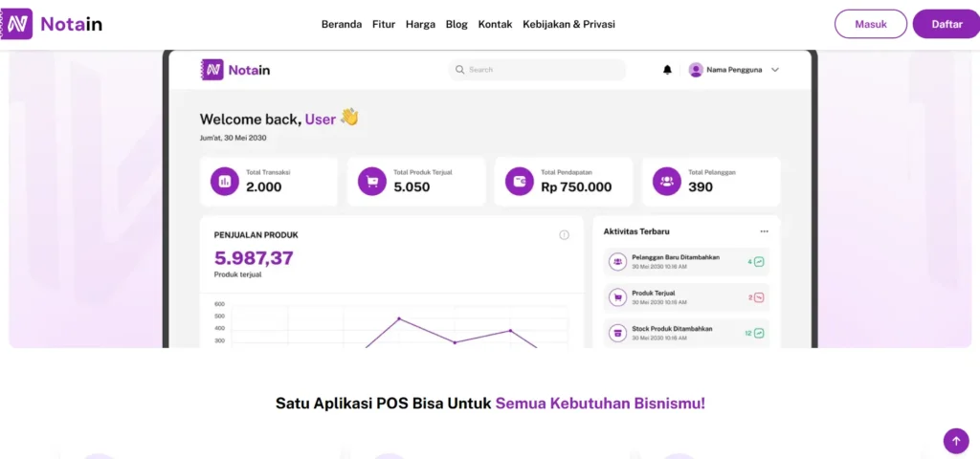This screenshot has height=459, width=980.
Task: Click the user avatar beside Nama Pengguna
Action: click(696, 70)
